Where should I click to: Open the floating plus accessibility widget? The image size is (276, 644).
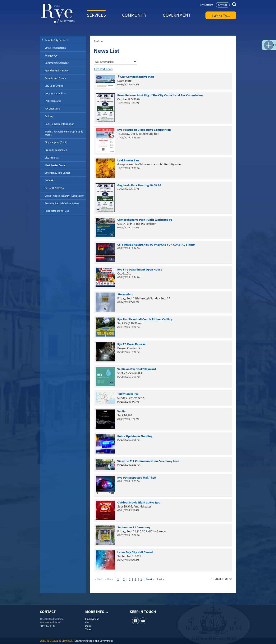click(269, 45)
